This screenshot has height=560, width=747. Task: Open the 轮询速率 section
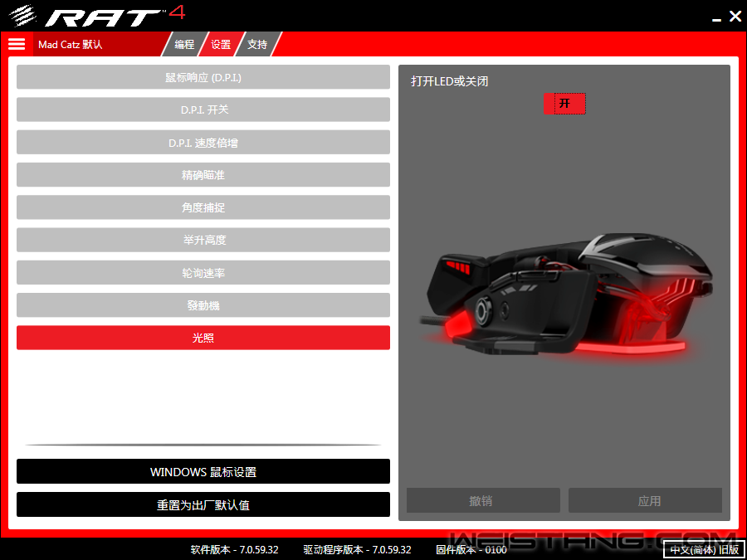(x=203, y=272)
